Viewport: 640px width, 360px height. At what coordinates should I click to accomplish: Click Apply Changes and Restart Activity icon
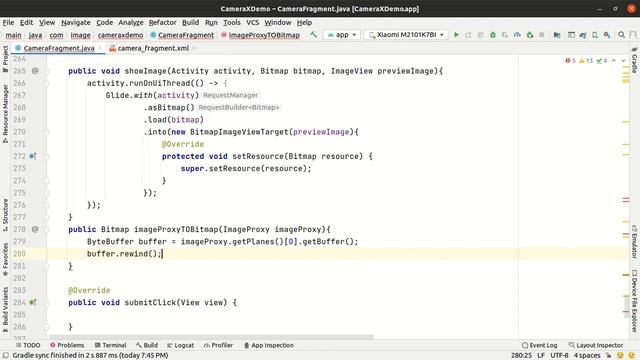click(468, 35)
